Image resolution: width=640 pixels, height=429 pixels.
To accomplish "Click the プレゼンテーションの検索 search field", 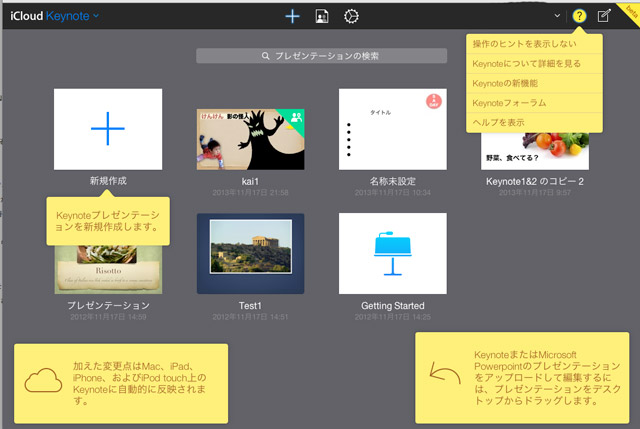I will [321, 56].
